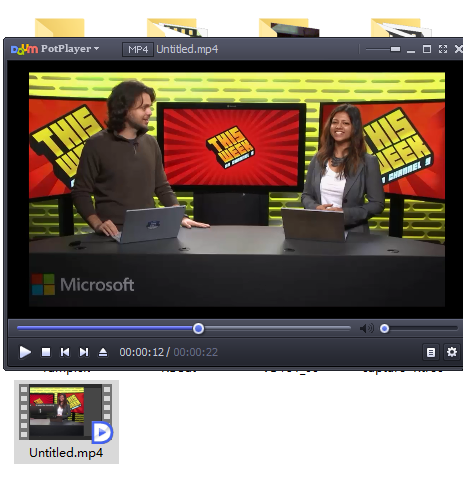
Task: Maximize the PotPlayer window
Action: coord(427,49)
